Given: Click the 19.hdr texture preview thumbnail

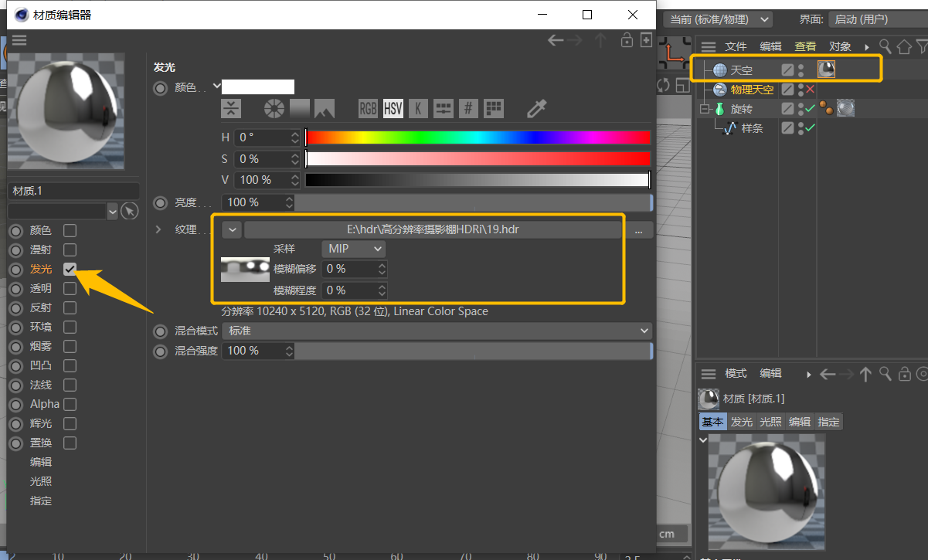Looking at the screenshot, I should (x=245, y=270).
